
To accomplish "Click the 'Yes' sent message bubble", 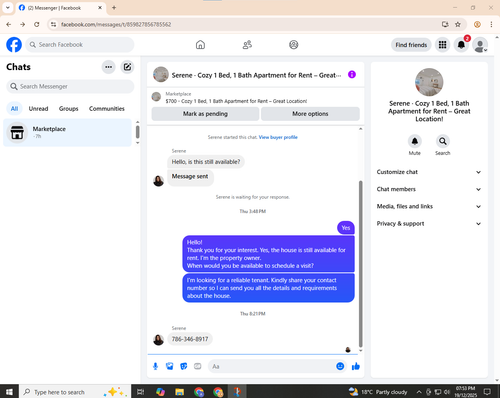I will coord(346,228).
